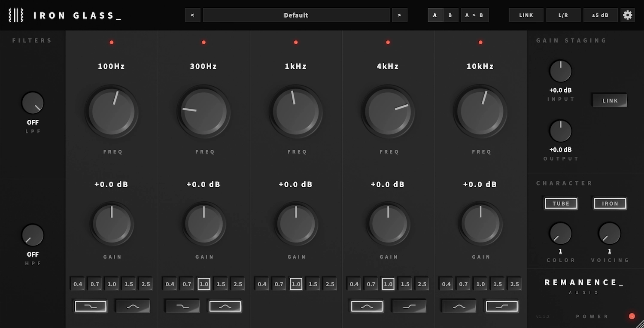This screenshot has height=328, width=644.
Task: Select low shelf shape on 300Hz band
Action: click(x=182, y=306)
